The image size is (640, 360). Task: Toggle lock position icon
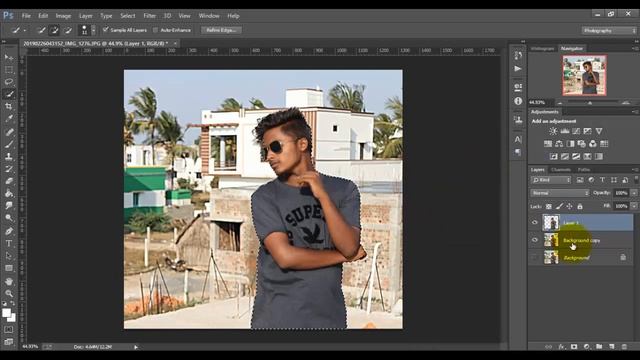coord(569,207)
